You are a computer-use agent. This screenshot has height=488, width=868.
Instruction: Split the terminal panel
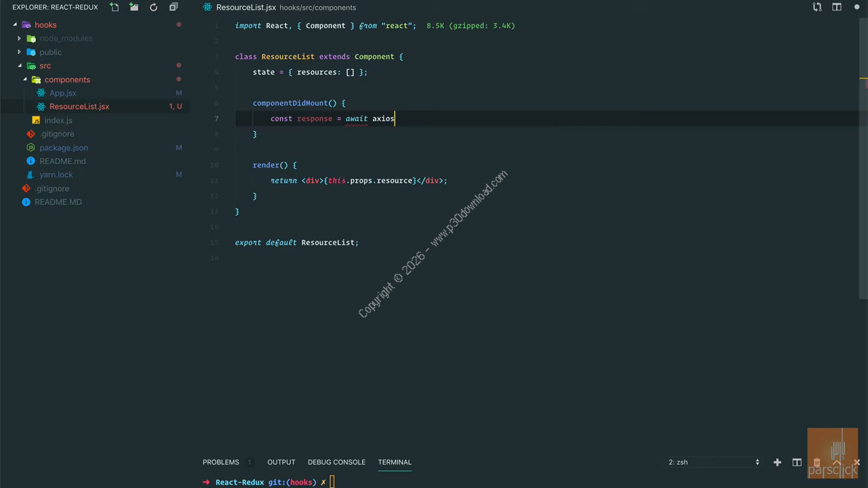(797, 462)
